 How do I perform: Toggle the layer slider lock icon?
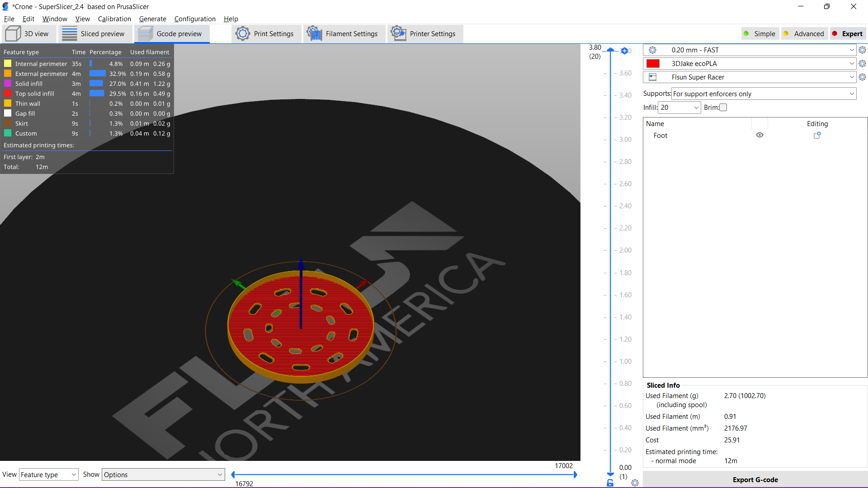(610, 483)
